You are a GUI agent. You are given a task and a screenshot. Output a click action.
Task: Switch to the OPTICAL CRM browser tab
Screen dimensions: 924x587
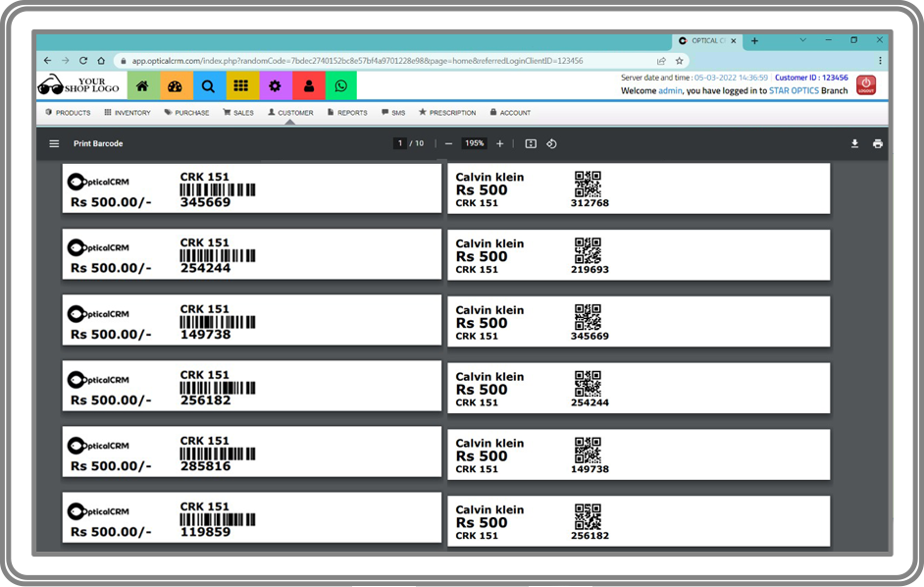706,40
